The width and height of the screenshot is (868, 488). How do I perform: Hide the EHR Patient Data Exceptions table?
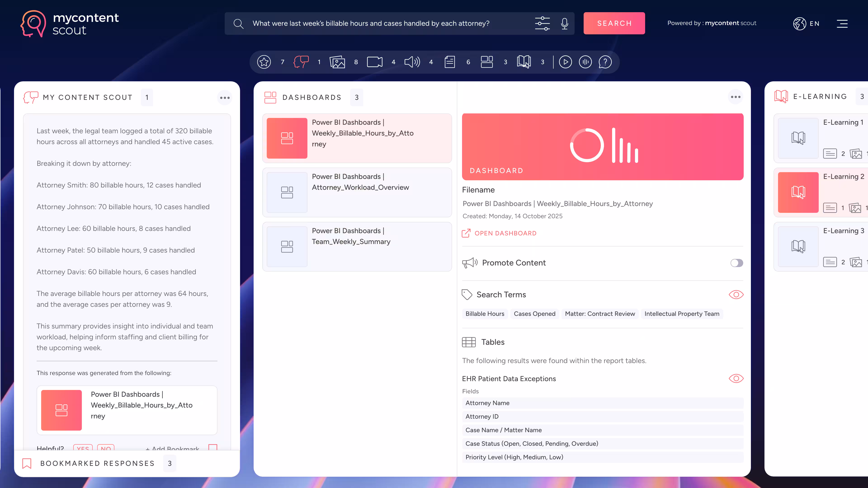click(736, 379)
